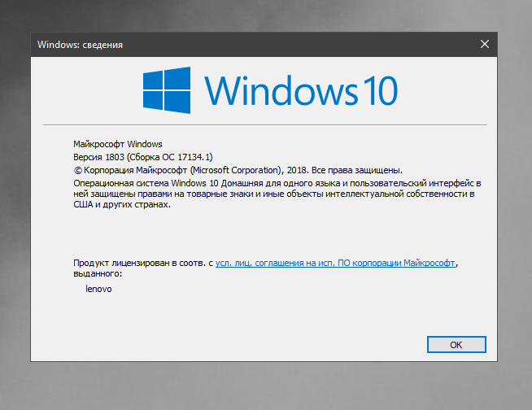Click the Microsoft Corporation 2018 copyright line
The width and height of the screenshot is (532, 410).
(x=238, y=170)
